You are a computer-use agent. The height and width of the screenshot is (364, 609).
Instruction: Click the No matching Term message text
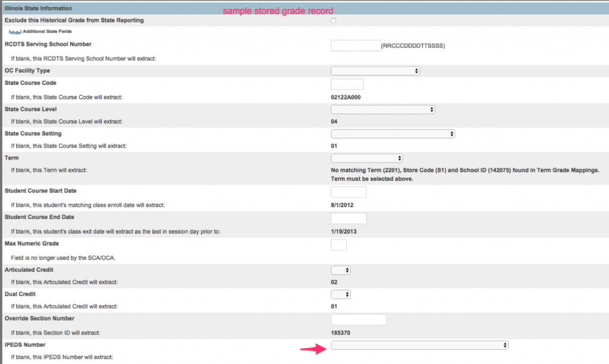pyautogui.click(x=465, y=174)
